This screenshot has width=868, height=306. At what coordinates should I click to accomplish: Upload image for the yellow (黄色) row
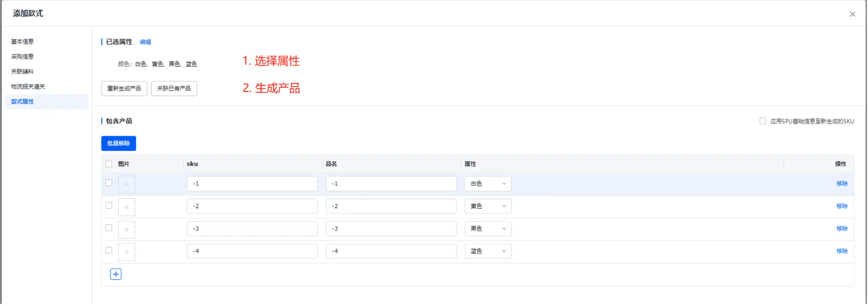[127, 207]
